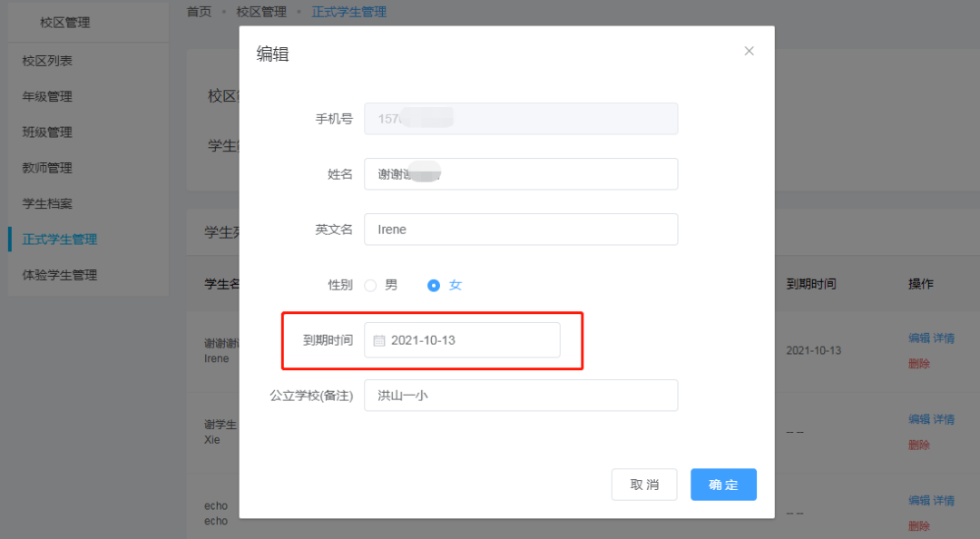Click the 英文名 field containing Irene
Viewport: 980px width, 539px height.
[521, 230]
